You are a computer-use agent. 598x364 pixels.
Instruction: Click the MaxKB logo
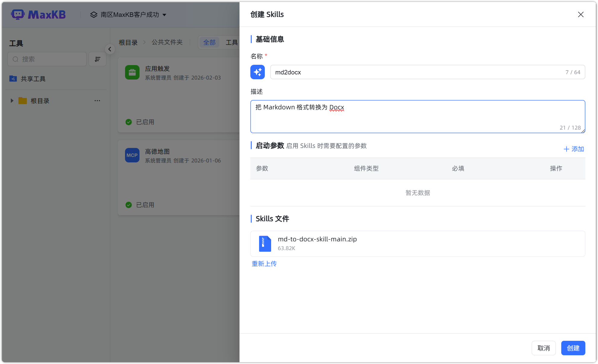[39, 14]
